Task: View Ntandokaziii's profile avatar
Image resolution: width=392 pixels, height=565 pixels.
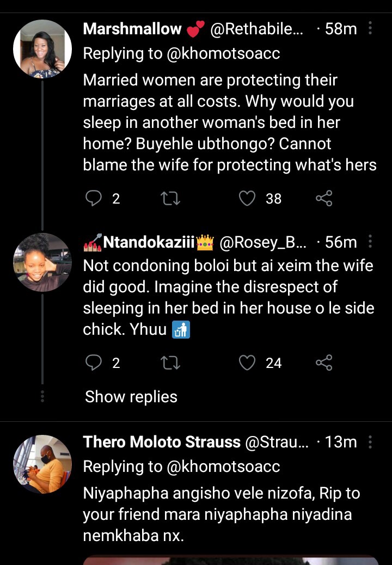Action: point(42,262)
